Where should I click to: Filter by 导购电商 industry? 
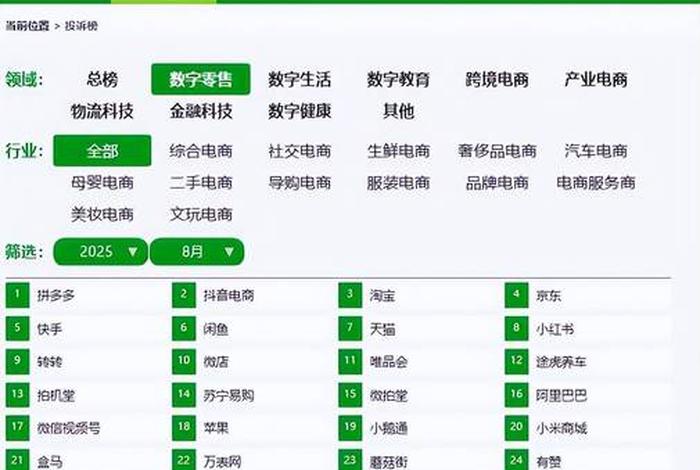(300, 183)
